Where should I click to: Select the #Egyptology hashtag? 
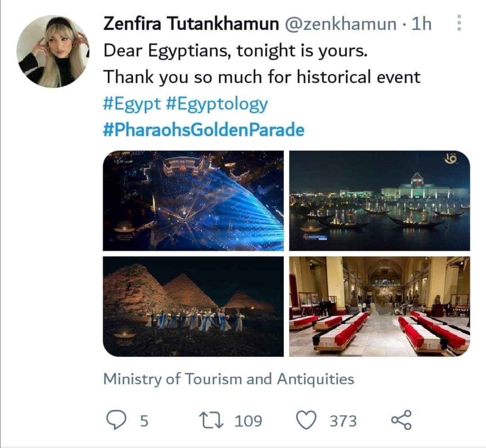coord(217,104)
